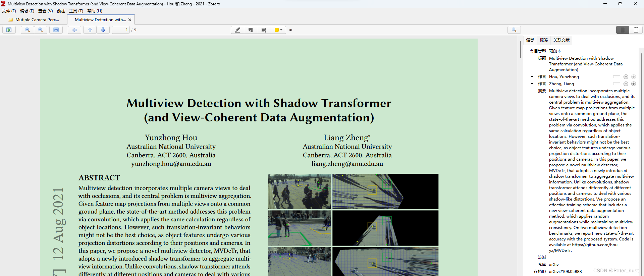Viewport: 644px width, 276px height.
Task: Click the small eye icon in toolbar
Action: pos(291,30)
